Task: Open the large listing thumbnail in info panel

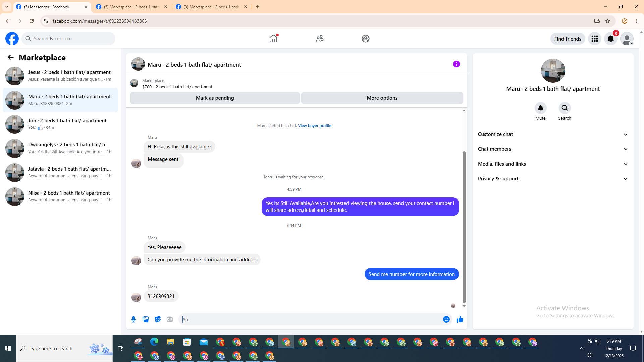Action: (553, 71)
